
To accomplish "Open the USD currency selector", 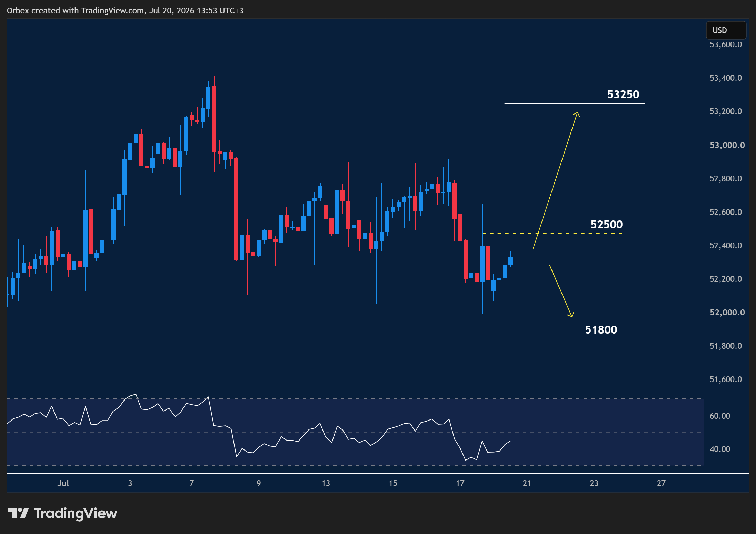I will 726,30.
